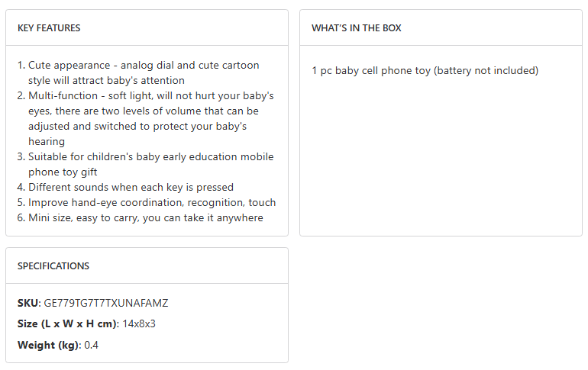Click the '1 pc baby cell phone toy' text
This screenshot has height=370, width=588.
tap(371, 71)
